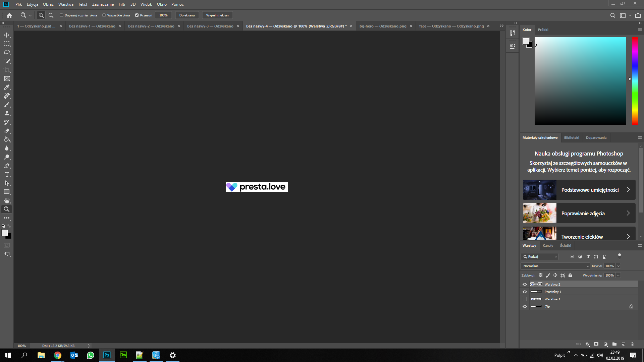Select the Move tool
This screenshot has height=362, width=644.
pyautogui.click(x=7, y=35)
